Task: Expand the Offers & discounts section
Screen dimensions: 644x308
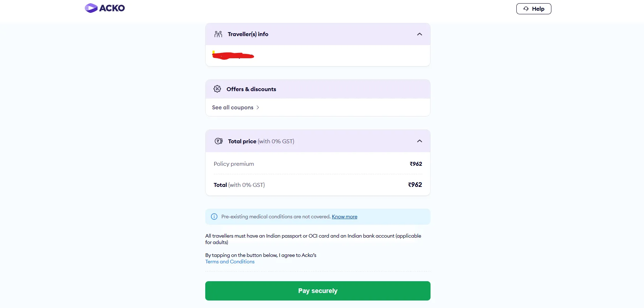Action: (318, 89)
